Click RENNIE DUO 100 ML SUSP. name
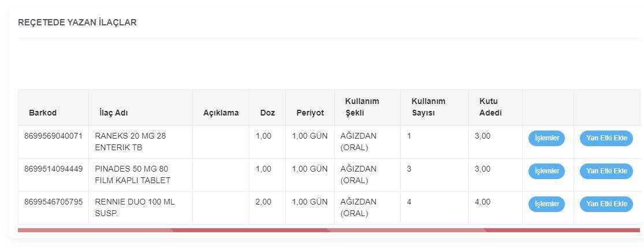This screenshot has height=249, width=644. click(x=135, y=207)
